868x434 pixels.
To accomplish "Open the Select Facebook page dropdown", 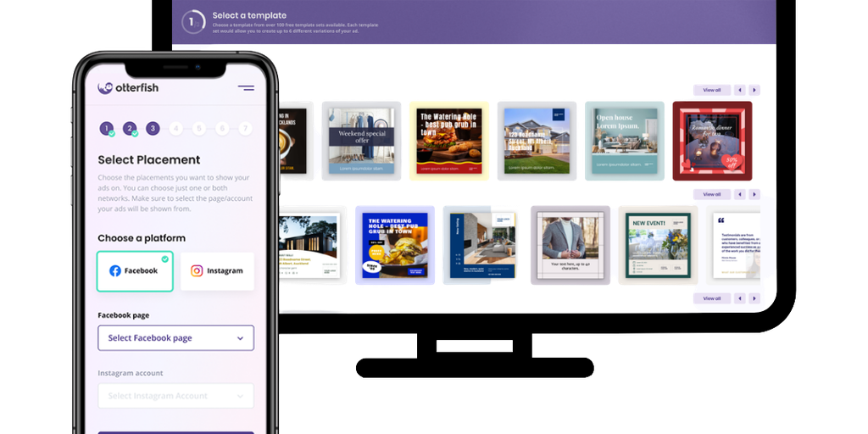I will 175,338.
